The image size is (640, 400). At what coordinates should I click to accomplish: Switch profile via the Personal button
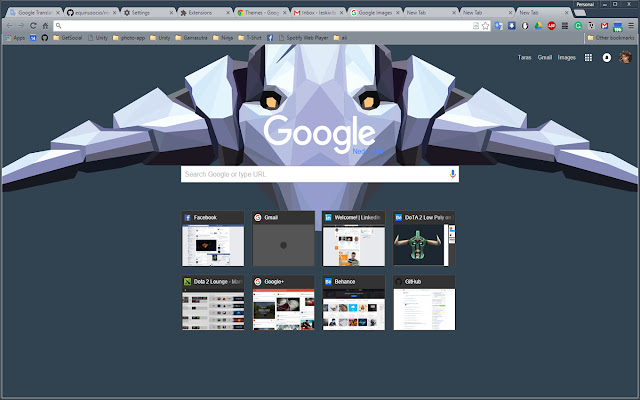[x=585, y=4]
